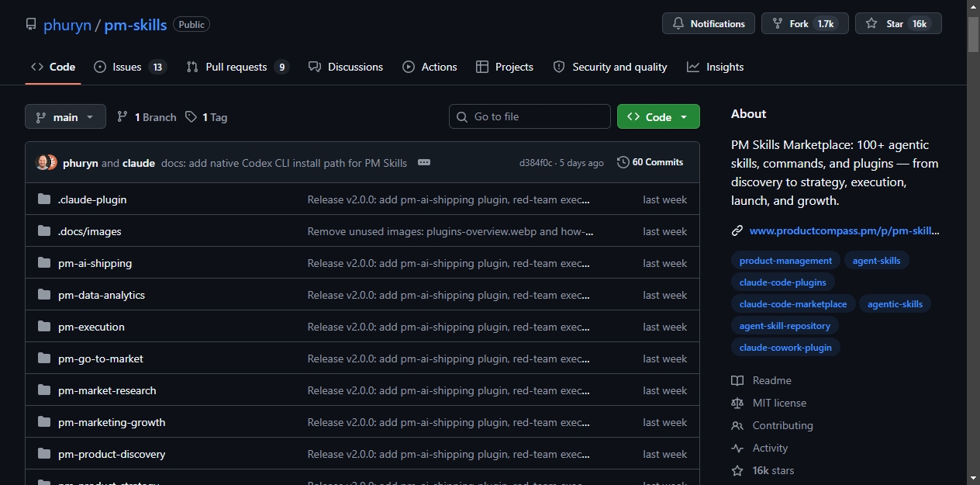This screenshot has height=485, width=980.
Task: Click the folder icon for .claude-plugin
Action: click(x=44, y=199)
